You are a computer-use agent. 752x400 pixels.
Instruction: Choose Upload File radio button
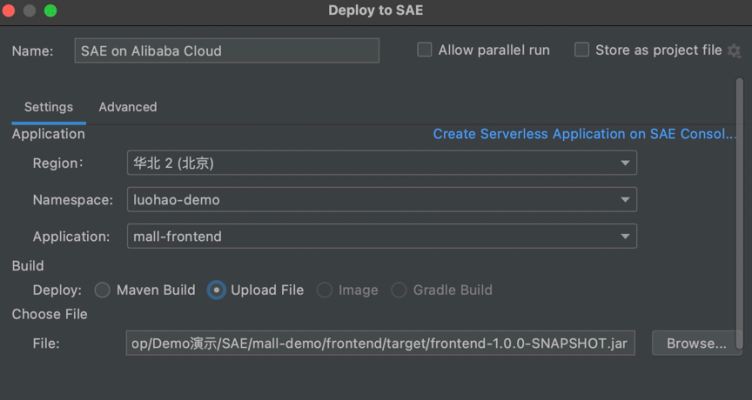click(x=216, y=290)
